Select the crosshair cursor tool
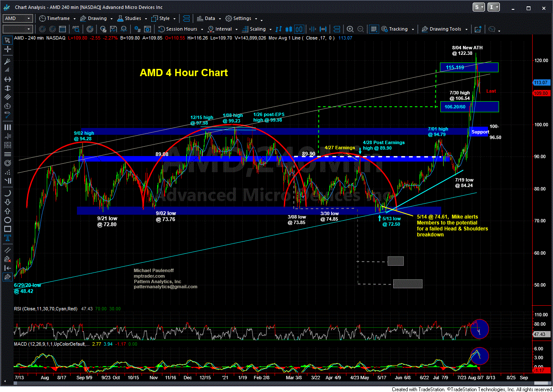 pos(7,50)
